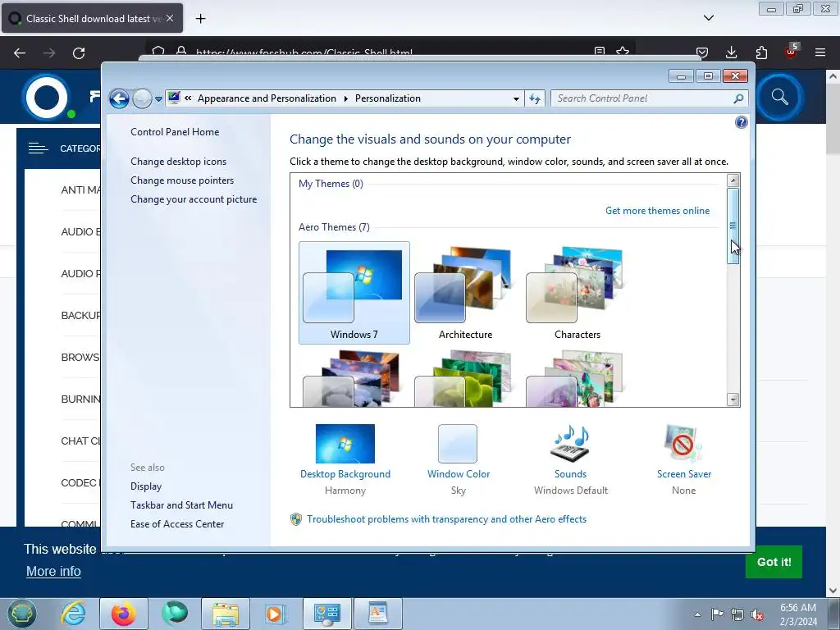Click the My Themes (0) heading
Viewport: 840px width, 630px height.
pos(331,184)
